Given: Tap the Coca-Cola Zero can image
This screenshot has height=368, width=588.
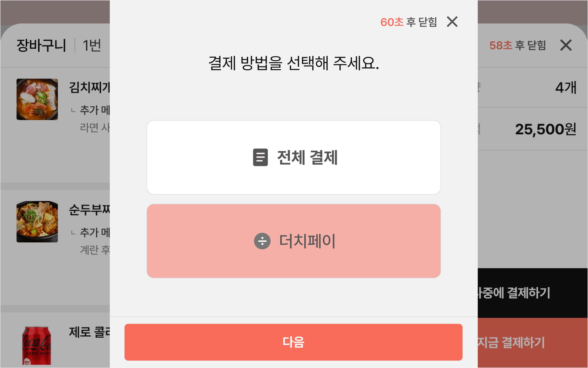Looking at the screenshot, I should (36, 345).
